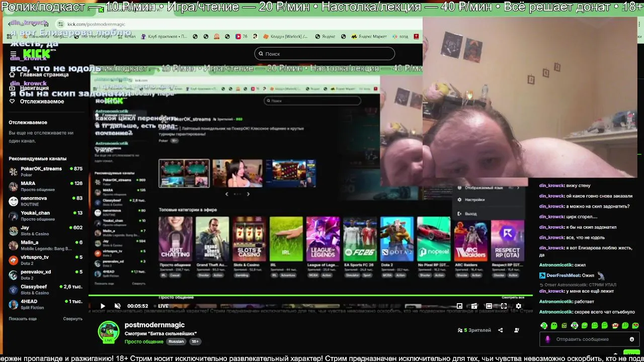Unmute the stream audio

click(x=117, y=306)
